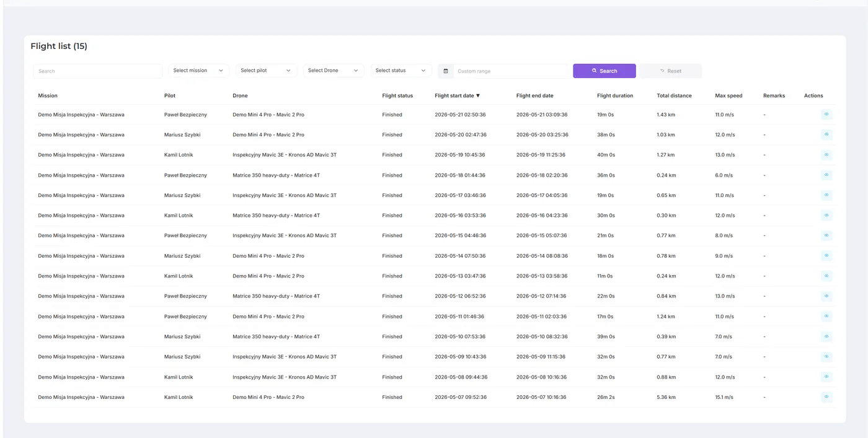
Task: Open the Select mission dropdown
Action: tap(198, 71)
